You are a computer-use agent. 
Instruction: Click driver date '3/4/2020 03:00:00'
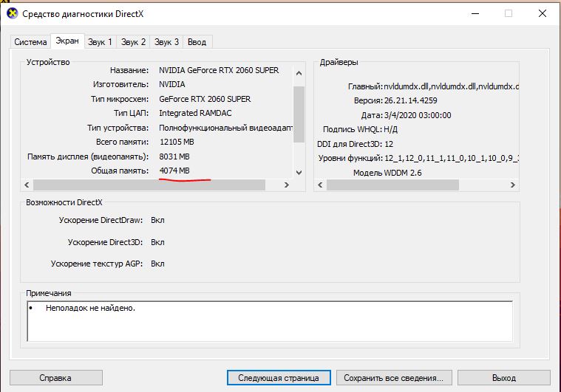pos(418,115)
